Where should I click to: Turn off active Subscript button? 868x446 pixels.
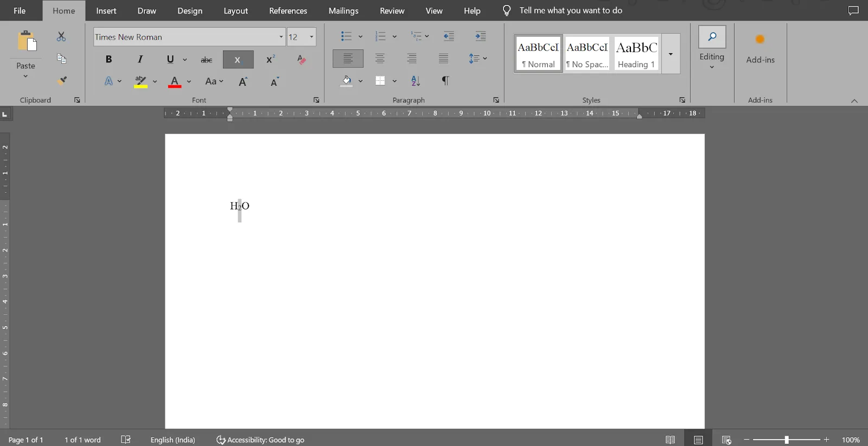(238, 60)
